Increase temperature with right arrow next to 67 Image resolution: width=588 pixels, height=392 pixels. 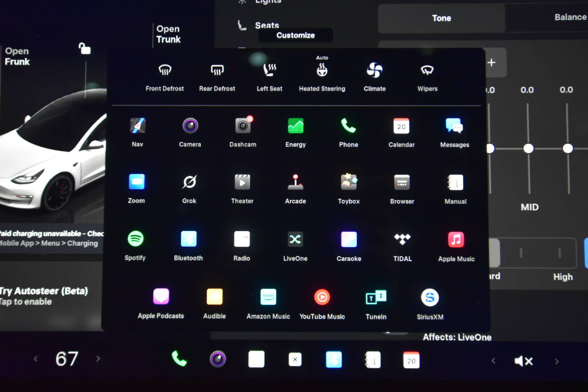(98, 359)
